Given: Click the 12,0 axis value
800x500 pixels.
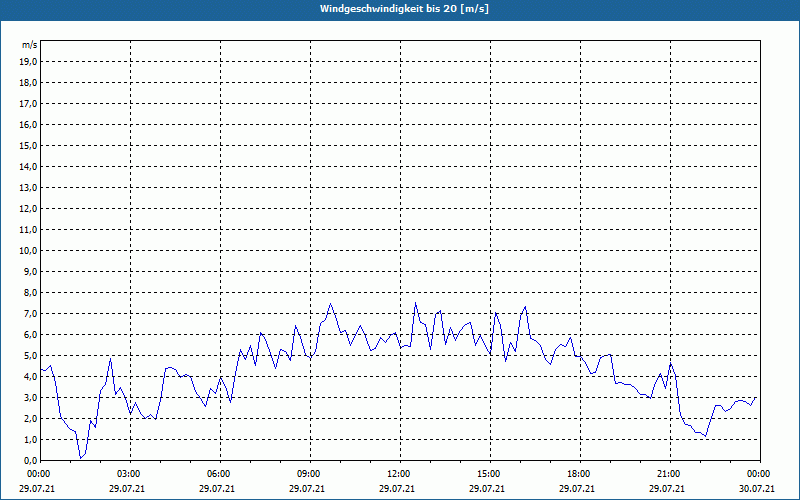Looking at the screenshot, I should pos(28,209).
